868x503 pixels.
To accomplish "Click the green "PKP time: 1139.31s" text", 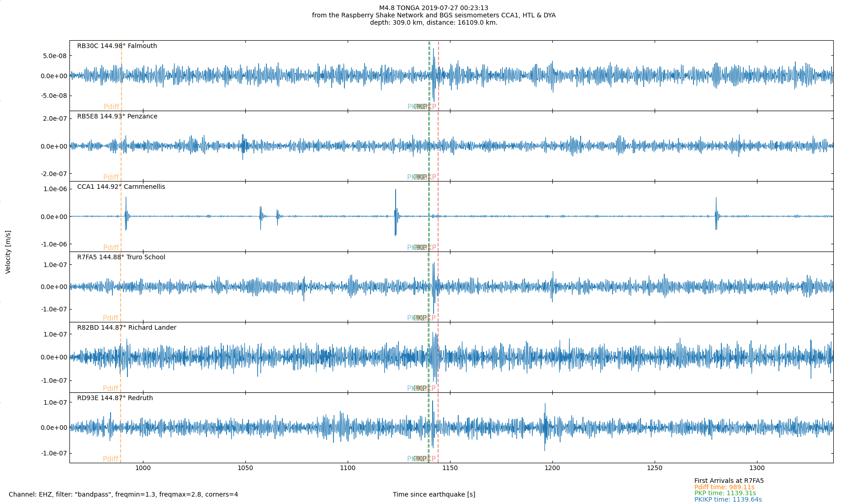I will 725,493.
